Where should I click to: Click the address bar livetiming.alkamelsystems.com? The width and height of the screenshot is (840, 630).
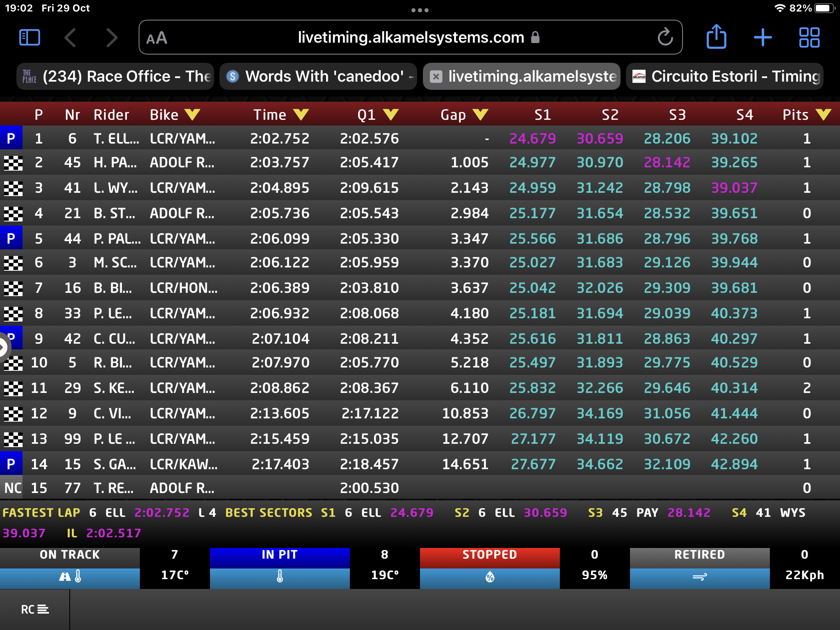click(411, 37)
